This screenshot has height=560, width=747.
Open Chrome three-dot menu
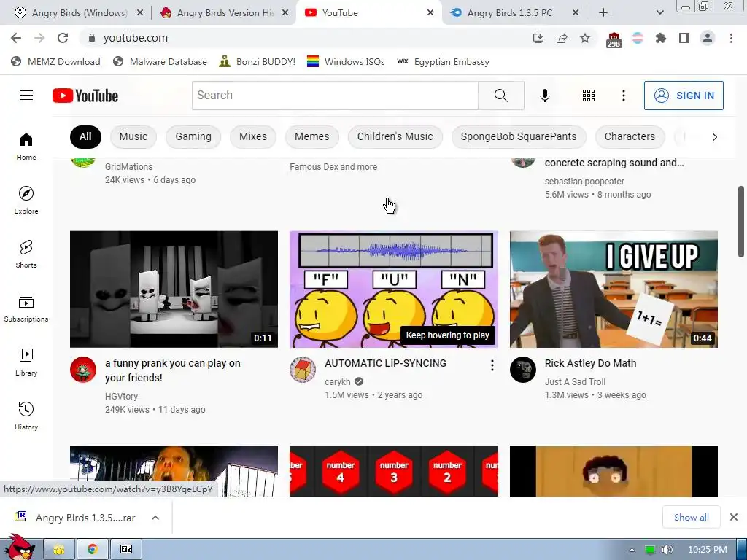731,38
